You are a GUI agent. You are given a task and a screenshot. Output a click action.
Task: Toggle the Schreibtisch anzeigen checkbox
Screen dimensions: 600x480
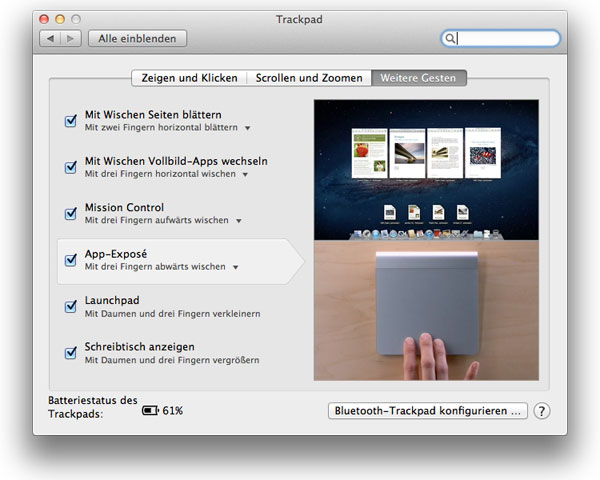pyautogui.click(x=71, y=352)
